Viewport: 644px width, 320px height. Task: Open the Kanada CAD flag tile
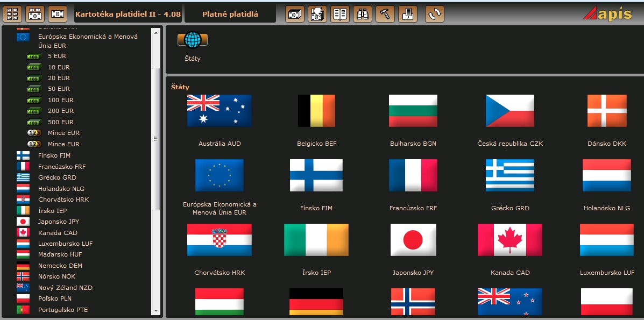click(x=509, y=240)
